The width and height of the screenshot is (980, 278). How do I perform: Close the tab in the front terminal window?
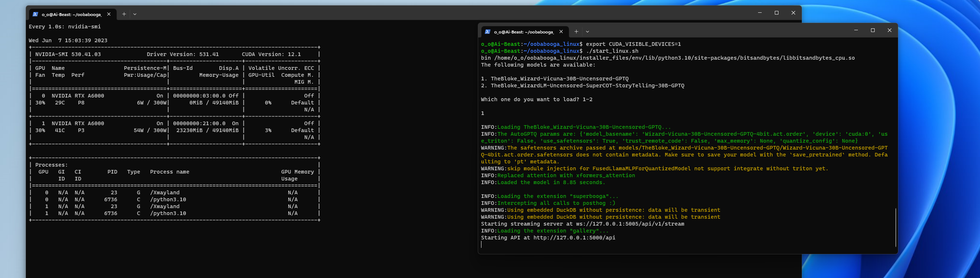coord(561,32)
